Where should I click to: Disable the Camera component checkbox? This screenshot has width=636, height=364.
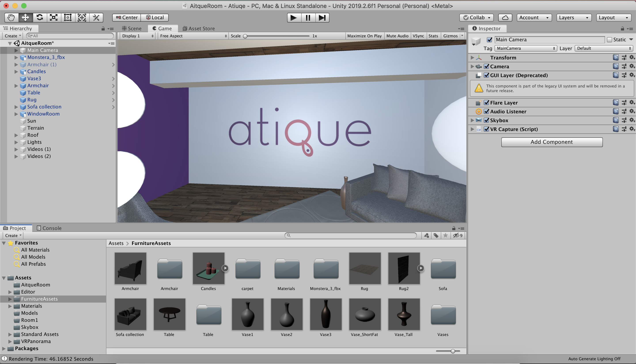point(486,66)
